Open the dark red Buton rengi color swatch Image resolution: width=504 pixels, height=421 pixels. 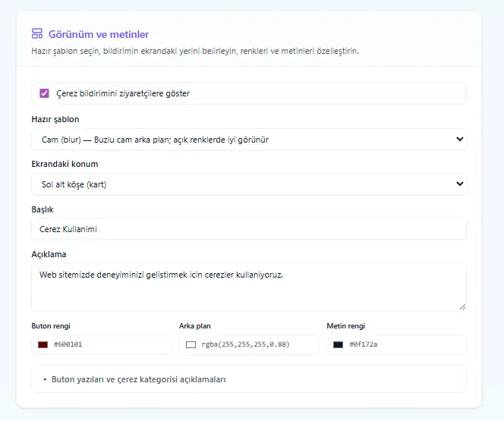click(x=43, y=344)
